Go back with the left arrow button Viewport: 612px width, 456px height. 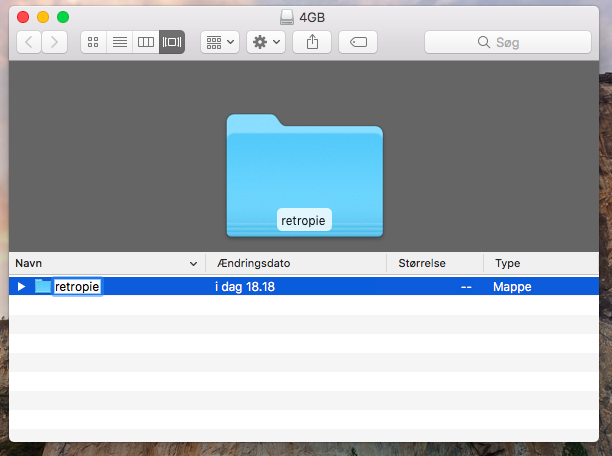[29, 42]
